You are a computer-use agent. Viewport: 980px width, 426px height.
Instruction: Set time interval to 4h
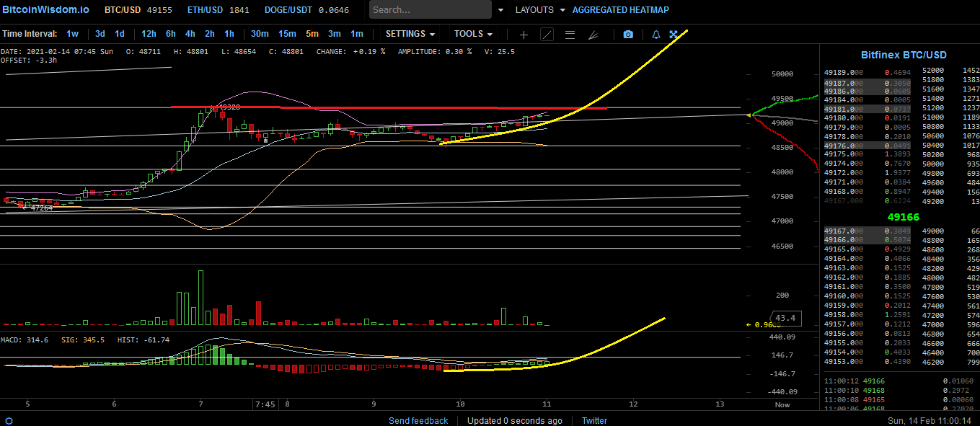[x=190, y=34]
